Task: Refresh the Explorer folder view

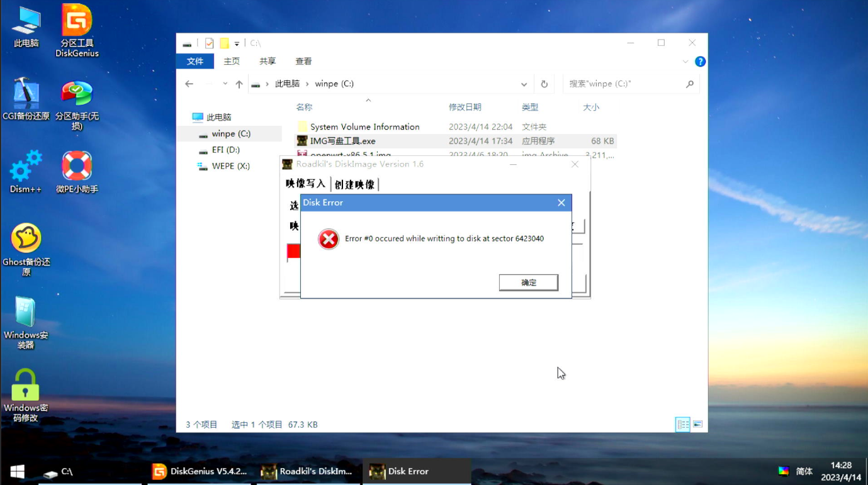Action: pos(544,84)
